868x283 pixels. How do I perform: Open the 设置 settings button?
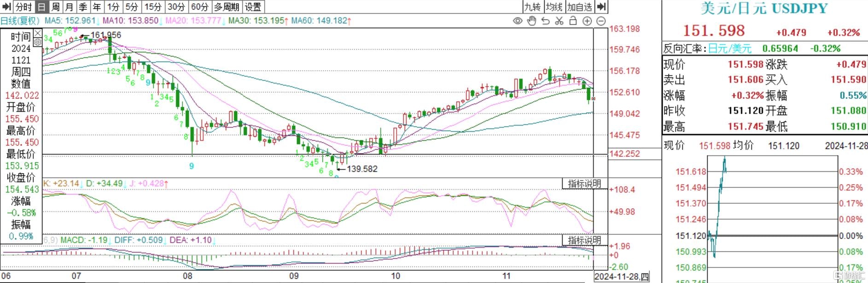(x=253, y=6)
